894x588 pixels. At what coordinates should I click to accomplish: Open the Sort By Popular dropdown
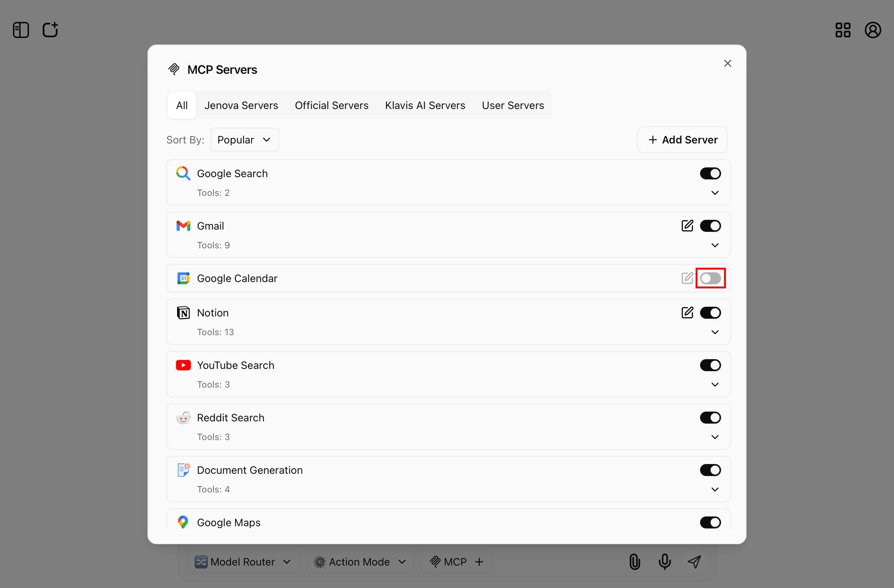click(244, 140)
